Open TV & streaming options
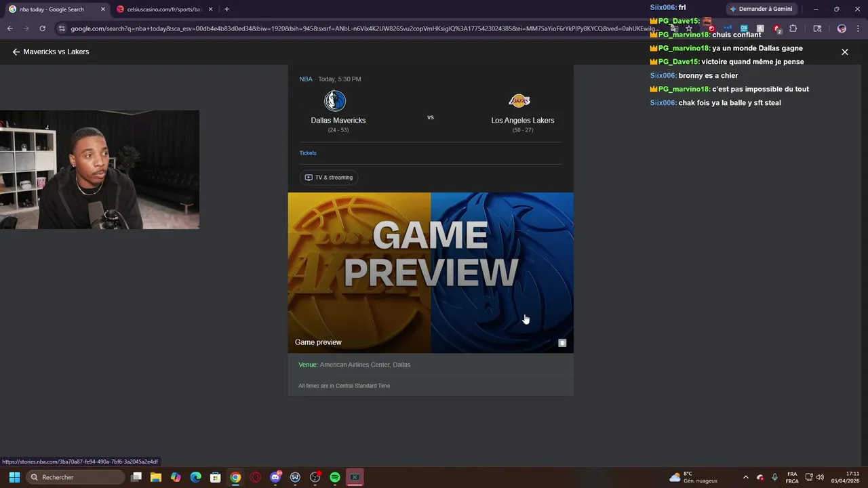868x488 pixels. pyautogui.click(x=329, y=178)
